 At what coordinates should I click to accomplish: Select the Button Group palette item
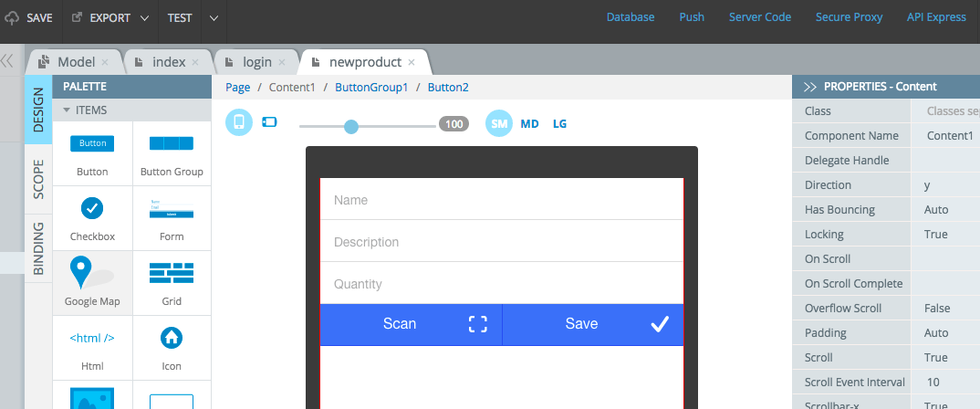172,153
